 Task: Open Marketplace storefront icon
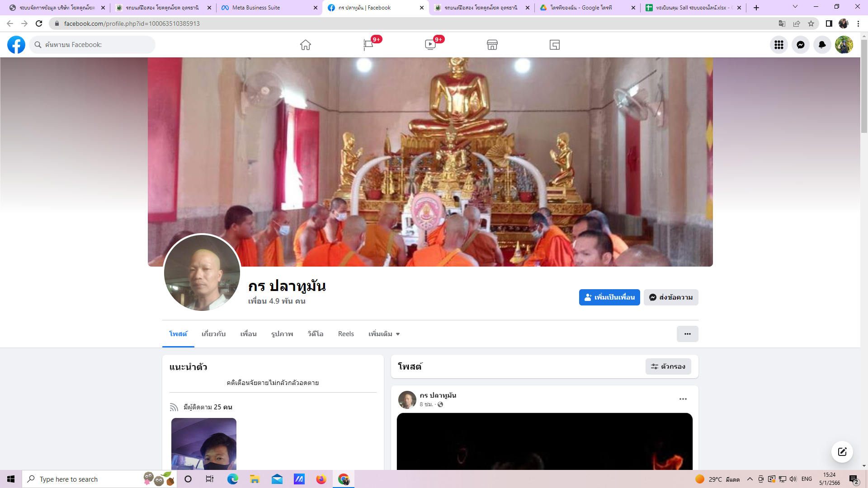pyautogui.click(x=492, y=45)
